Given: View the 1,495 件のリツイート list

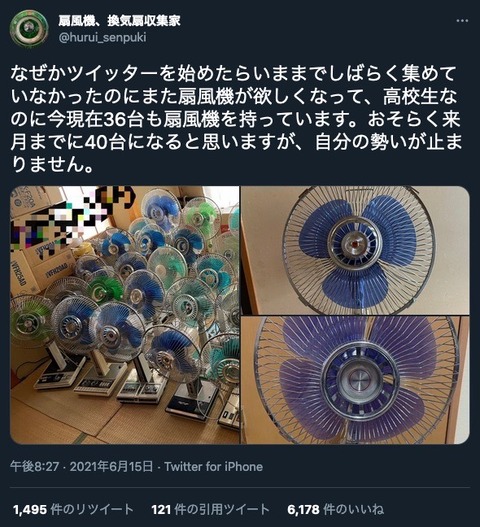Looking at the screenshot, I should 73,509.
